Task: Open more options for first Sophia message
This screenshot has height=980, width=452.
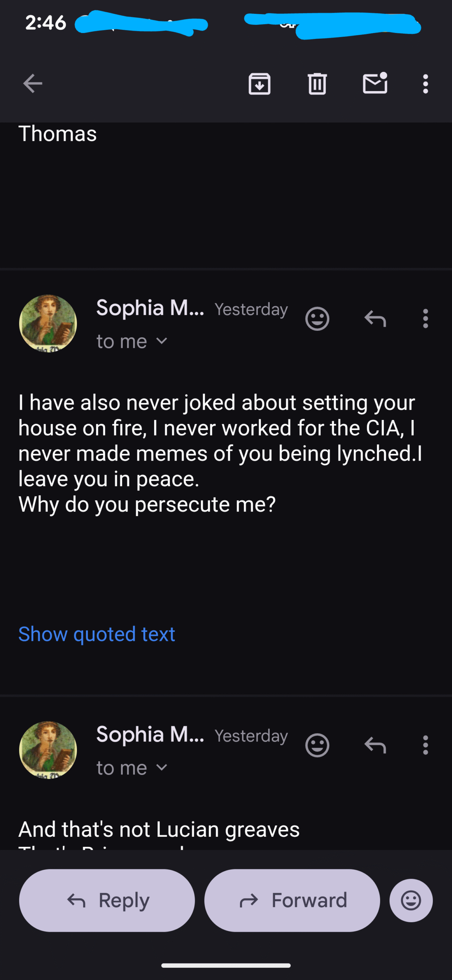Action: [425, 318]
